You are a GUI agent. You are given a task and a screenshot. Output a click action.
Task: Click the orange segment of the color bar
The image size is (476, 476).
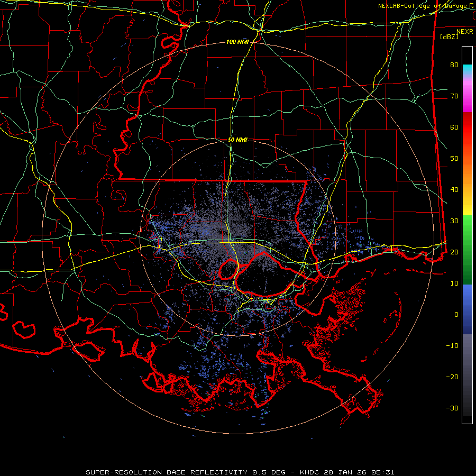click(467, 173)
